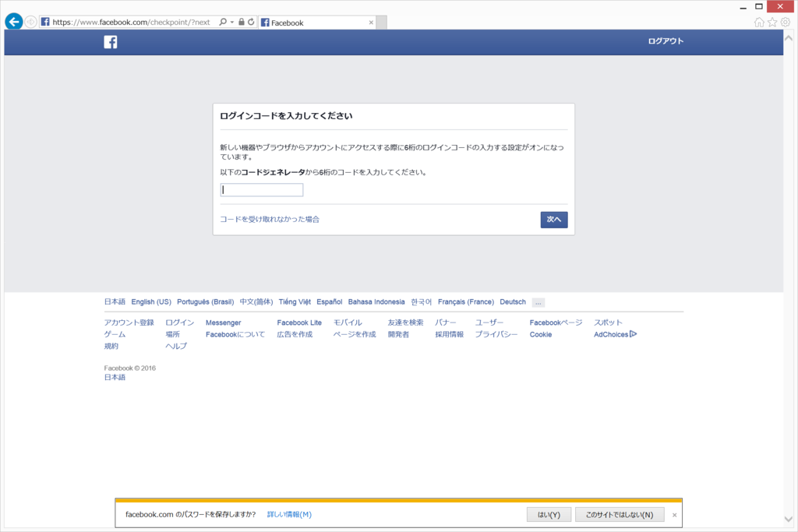Click the ログアウト link in header
The width and height of the screenshot is (798, 532).
[x=666, y=41]
